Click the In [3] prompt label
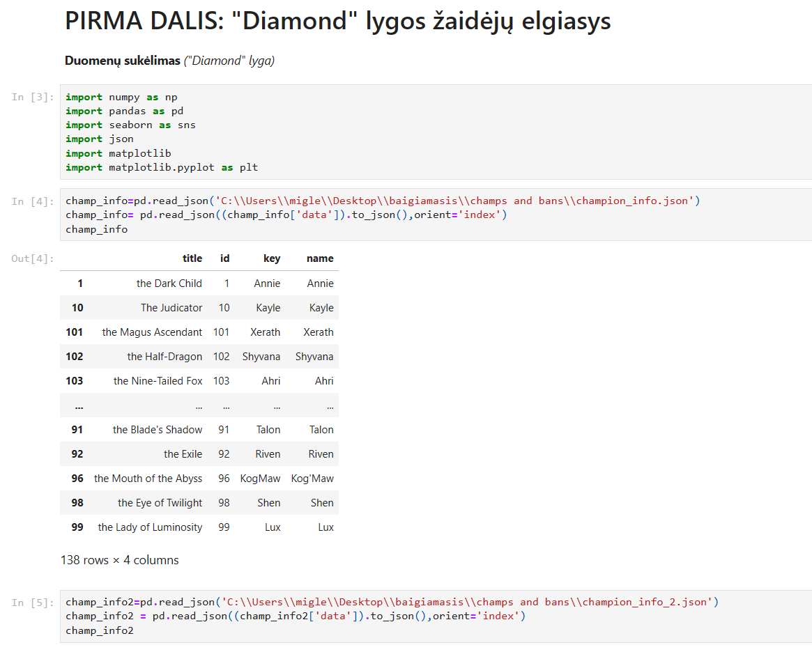This screenshot has width=812, height=652. pos(32,98)
